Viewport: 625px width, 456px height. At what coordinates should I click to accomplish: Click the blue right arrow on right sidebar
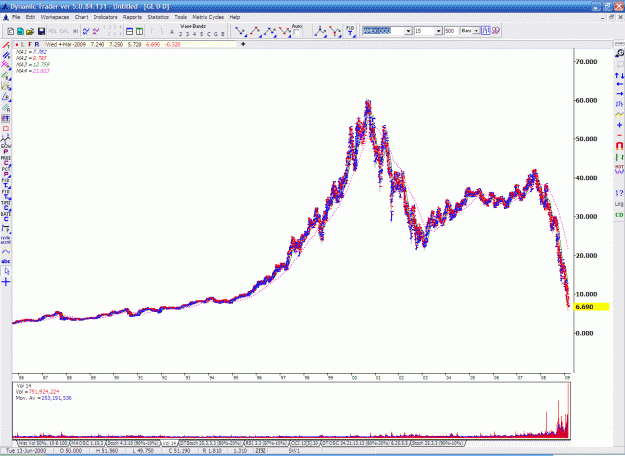click(619, 94)
